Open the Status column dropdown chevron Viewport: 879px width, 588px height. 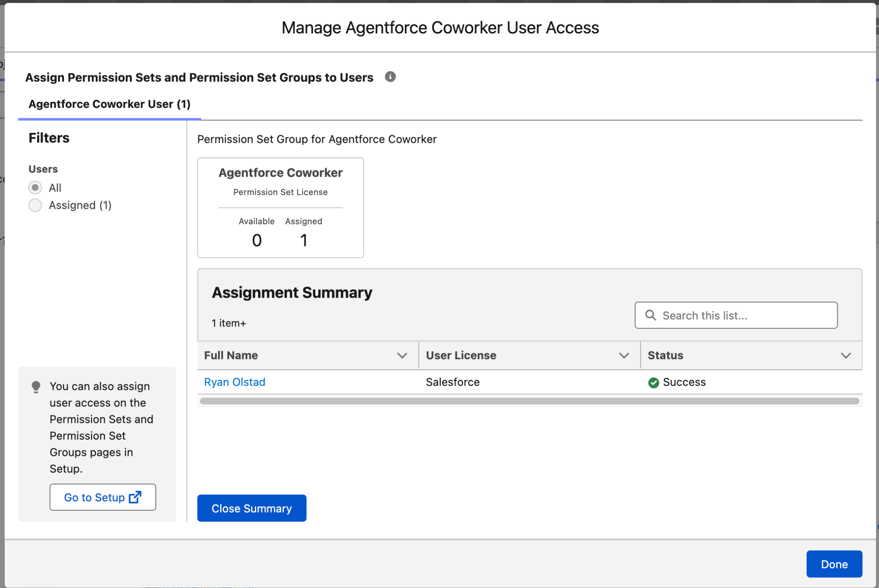846,356
